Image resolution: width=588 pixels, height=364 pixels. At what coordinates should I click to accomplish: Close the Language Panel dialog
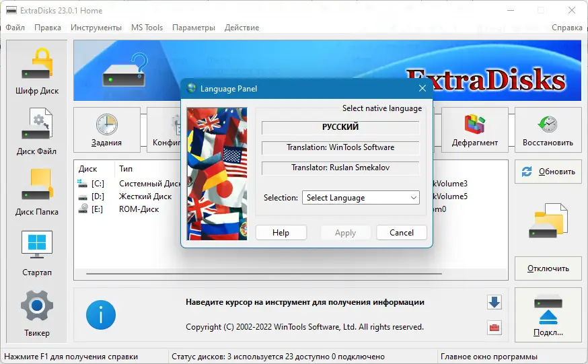[422, 88]
